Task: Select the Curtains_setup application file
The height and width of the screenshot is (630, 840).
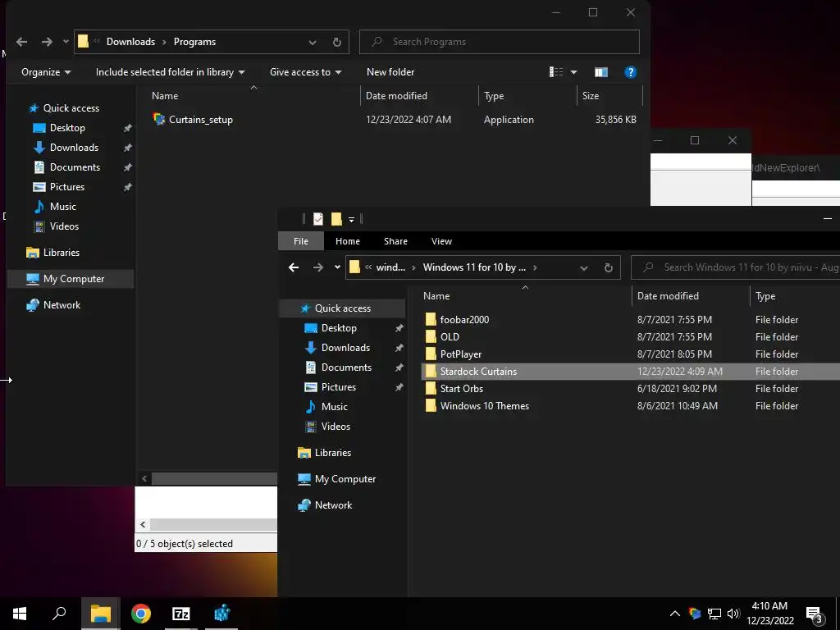Action: pos(200,120)
